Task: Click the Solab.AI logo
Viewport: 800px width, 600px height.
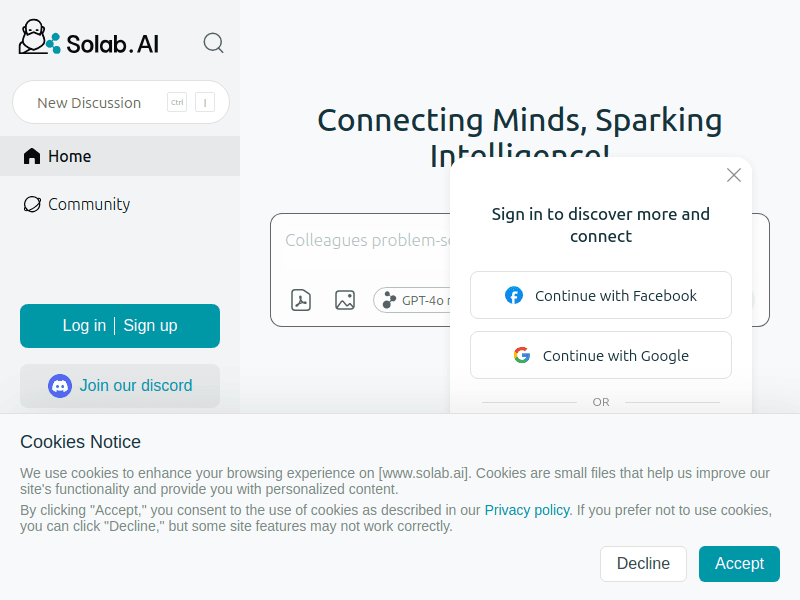Action: 89,38
